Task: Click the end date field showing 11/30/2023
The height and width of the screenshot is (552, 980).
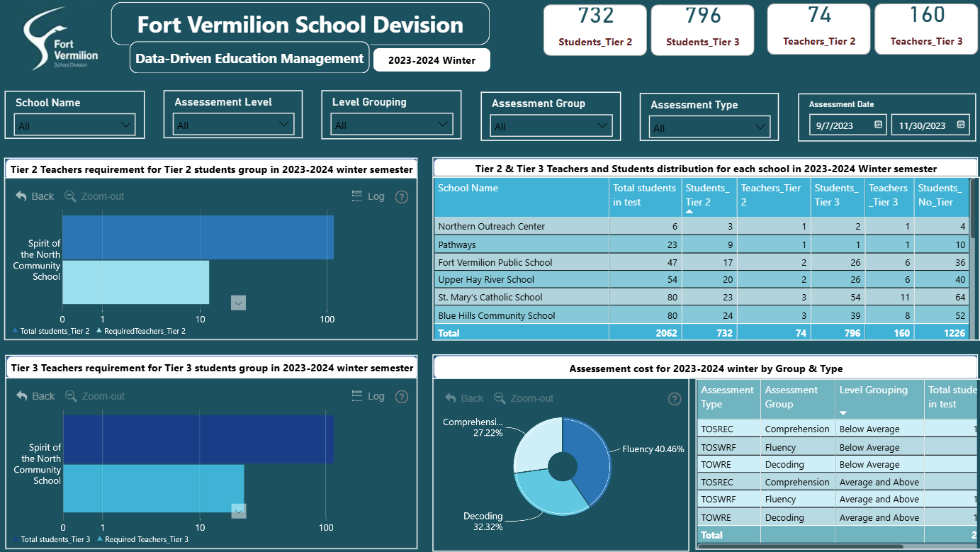Action: click(930, 125)
